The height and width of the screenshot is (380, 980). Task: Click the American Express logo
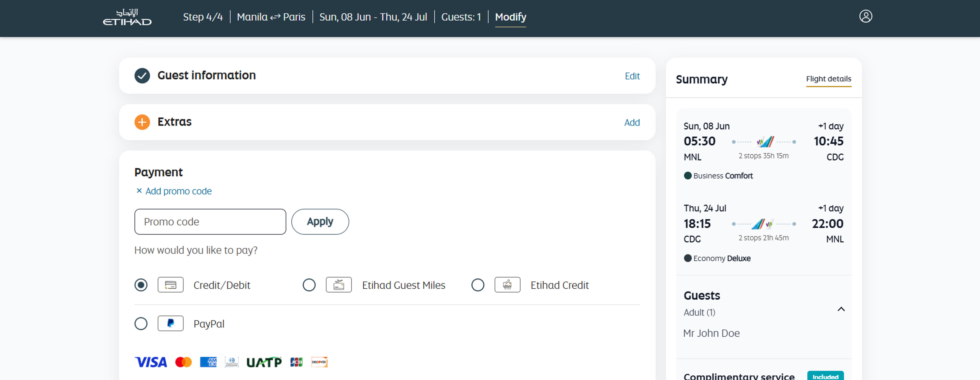208,362
